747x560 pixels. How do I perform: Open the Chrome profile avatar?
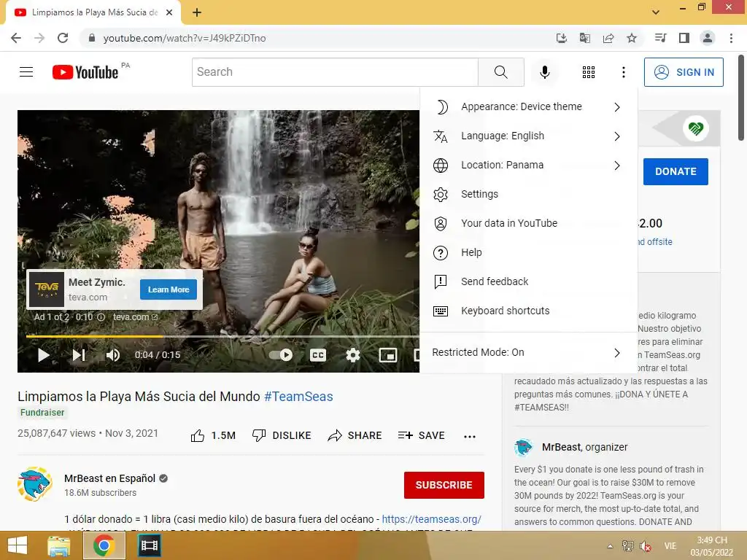coord(708,38)
